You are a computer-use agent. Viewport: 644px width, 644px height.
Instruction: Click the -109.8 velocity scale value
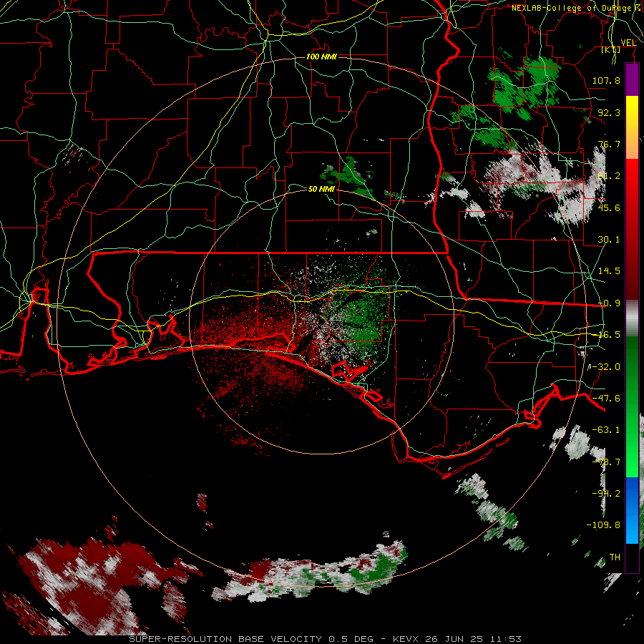tap(603, 525)
